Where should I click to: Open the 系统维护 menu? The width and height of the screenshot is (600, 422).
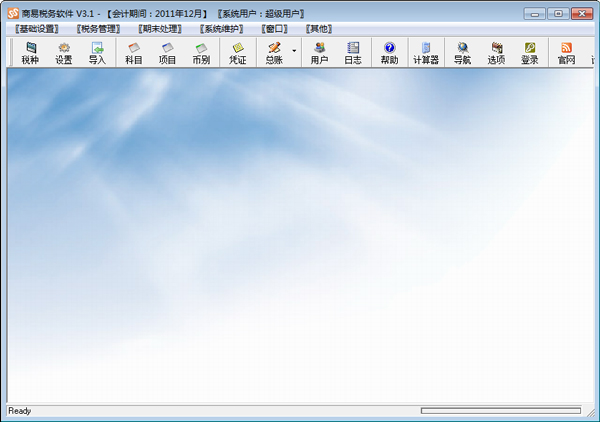(222, 29)
